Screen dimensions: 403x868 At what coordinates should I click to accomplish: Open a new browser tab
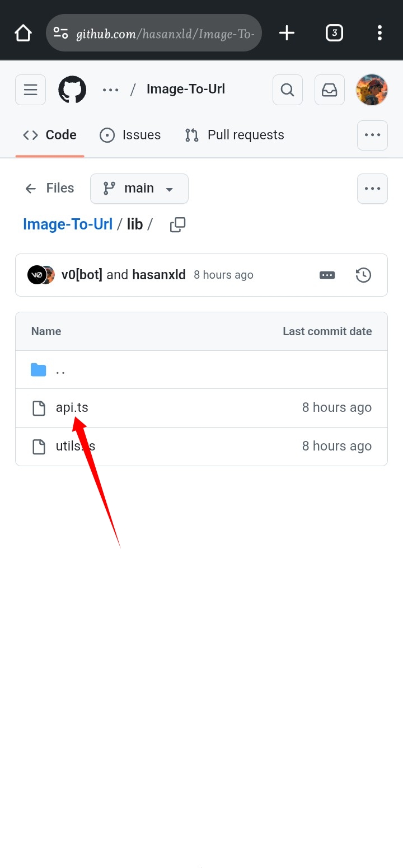tap(287, 33)
